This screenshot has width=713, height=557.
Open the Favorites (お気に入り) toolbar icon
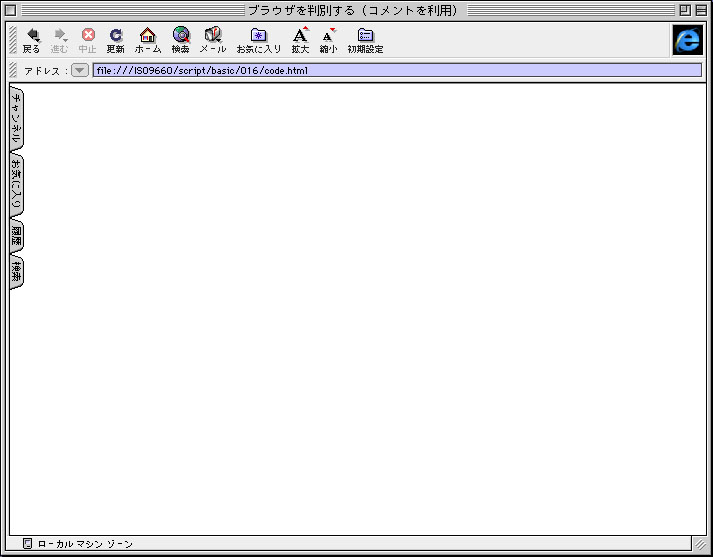click(259, 40)
